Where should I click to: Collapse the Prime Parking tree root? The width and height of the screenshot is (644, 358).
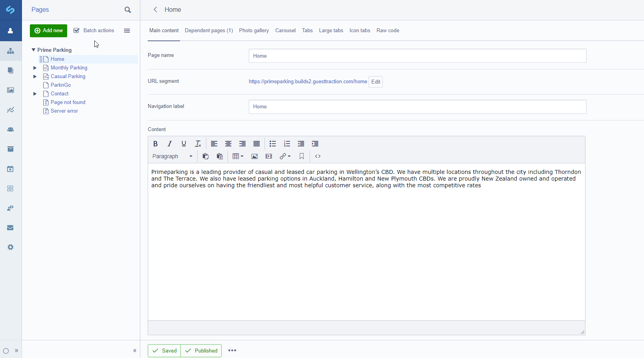tap(33, 50)
